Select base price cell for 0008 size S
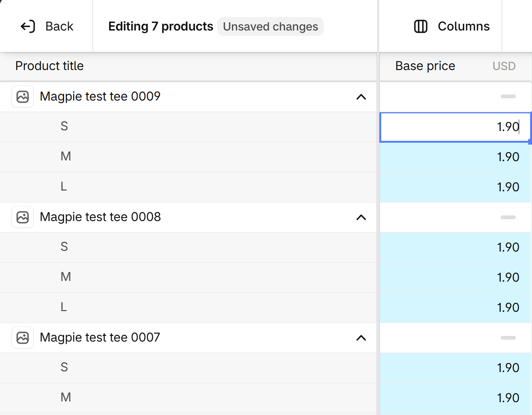 coord(455,247)
